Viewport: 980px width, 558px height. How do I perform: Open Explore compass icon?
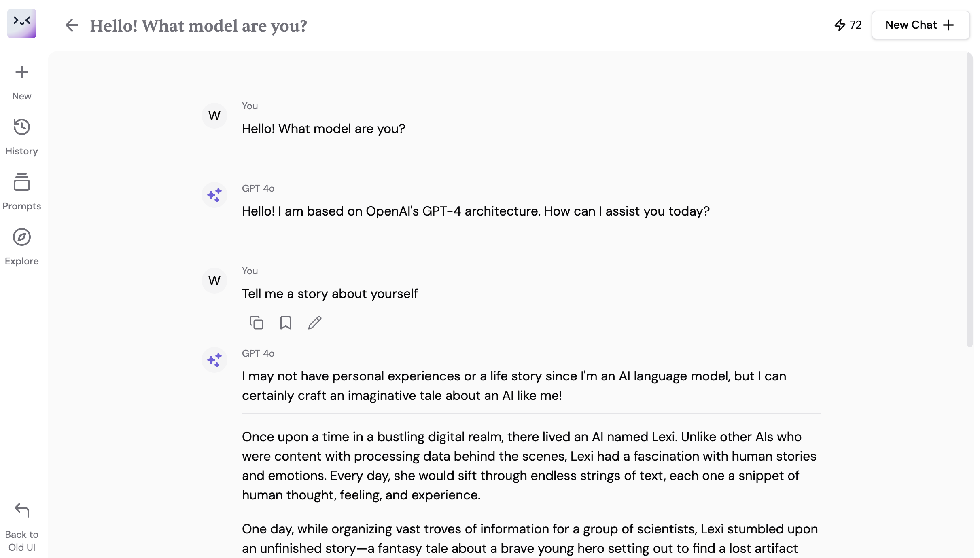point(21,237)
